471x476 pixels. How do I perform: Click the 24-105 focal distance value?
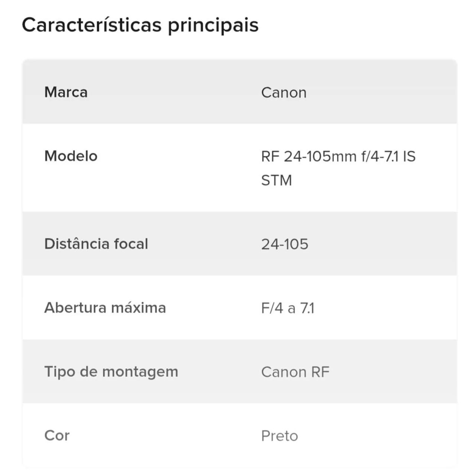click(x=285, y=244)
